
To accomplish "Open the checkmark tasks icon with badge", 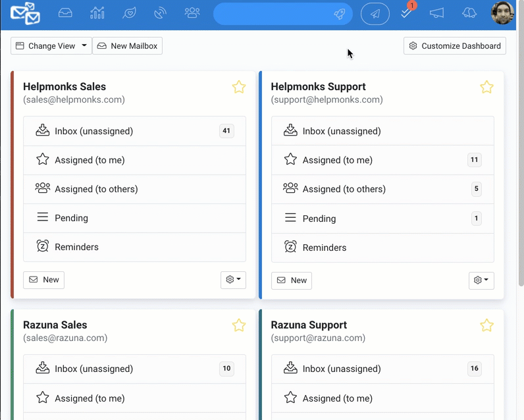I will (407, 13).
